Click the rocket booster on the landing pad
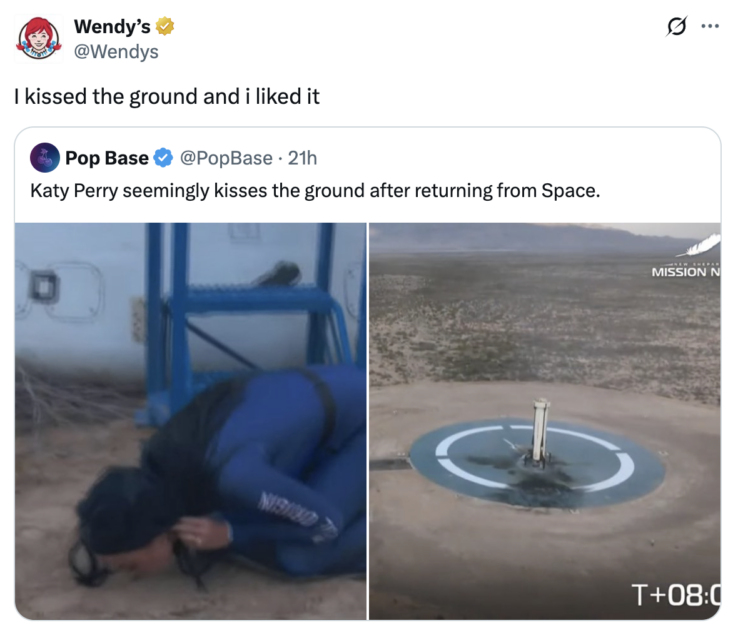The width and height of the screenshot is (733, 628). tap(540, 431)
